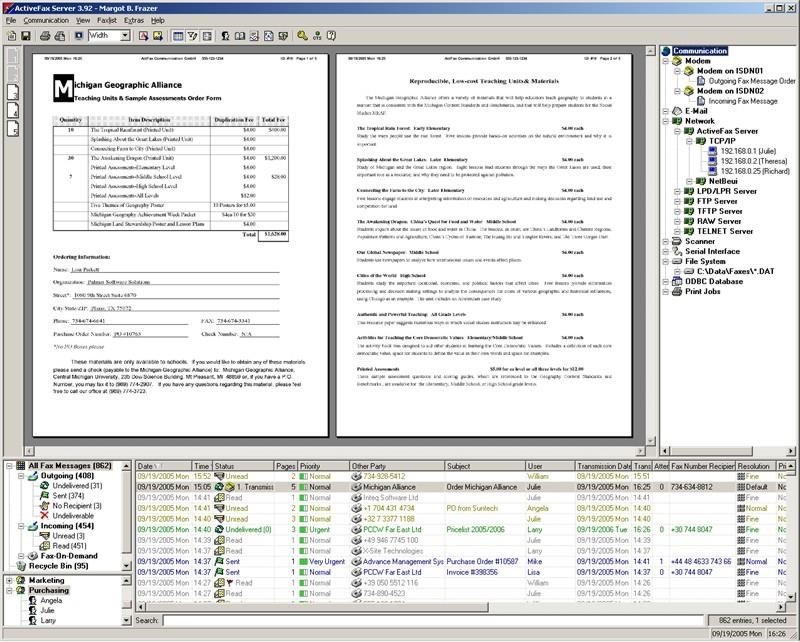Click the first printer icon in the toolbar
The width and height of the screenshot is (800, 642).
(x=45, y=36)
